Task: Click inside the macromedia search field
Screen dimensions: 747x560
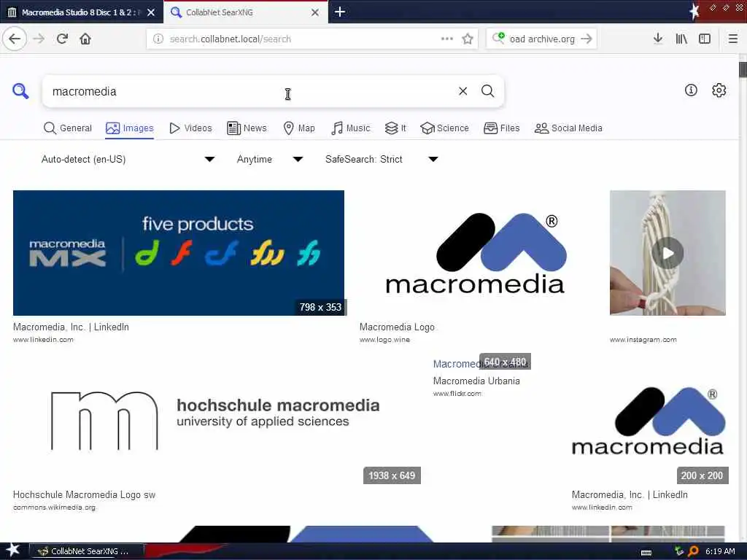Action: pos(248,91)
